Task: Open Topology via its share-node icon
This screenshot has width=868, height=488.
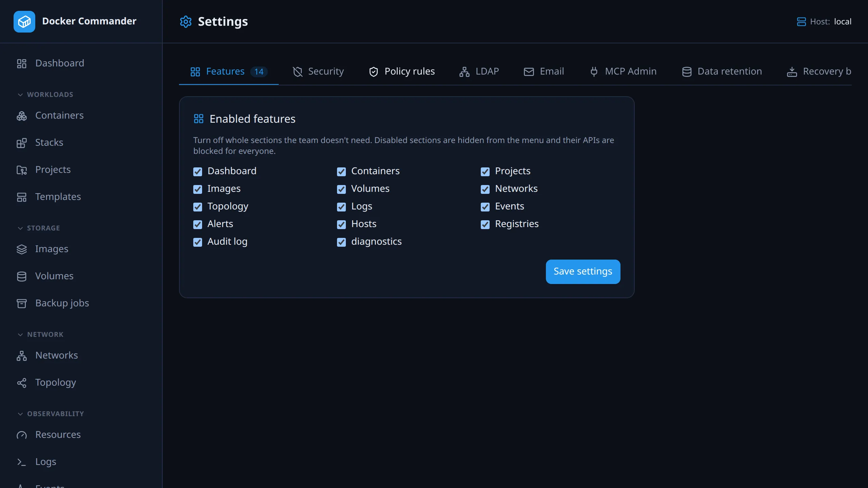Action: pos(22,383)
